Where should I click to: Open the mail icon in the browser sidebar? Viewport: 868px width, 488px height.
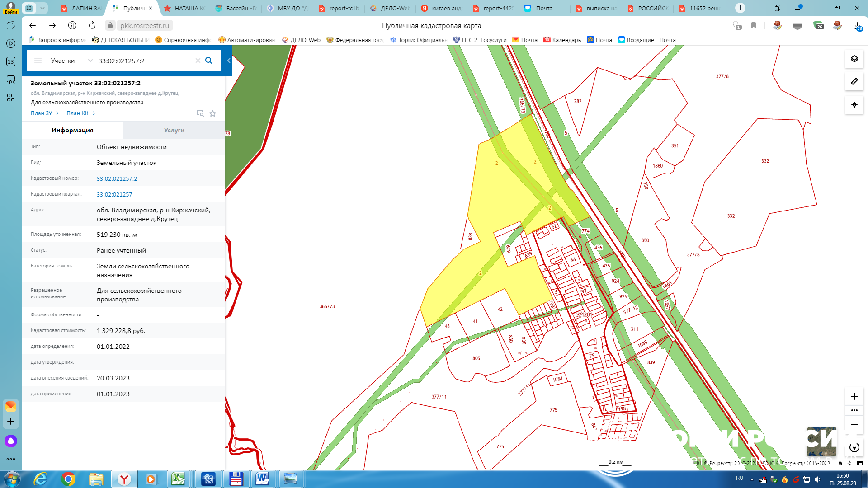[11, 406]
